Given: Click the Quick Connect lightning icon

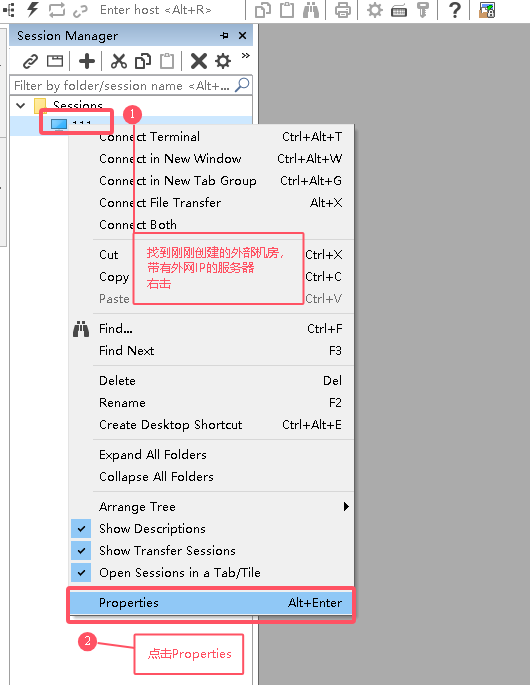Looking at the screenshot, I should tap(33, 10).
